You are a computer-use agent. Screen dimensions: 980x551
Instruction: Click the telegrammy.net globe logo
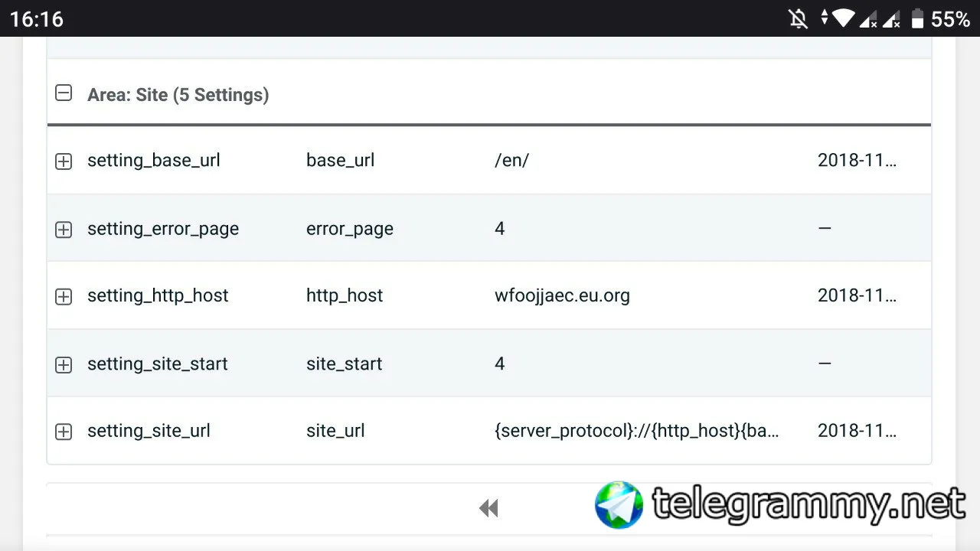(x=619, y=505)
